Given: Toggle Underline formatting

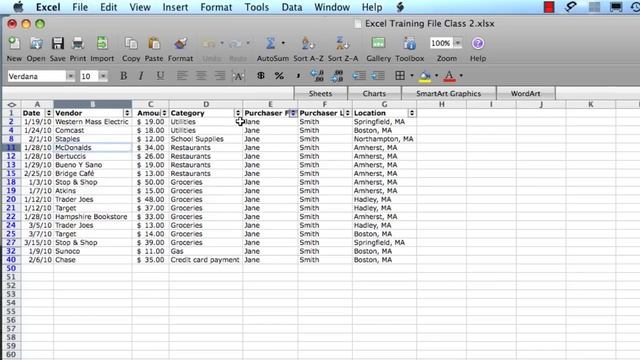Looking at the screenshot, I should (x=160, y=76).
